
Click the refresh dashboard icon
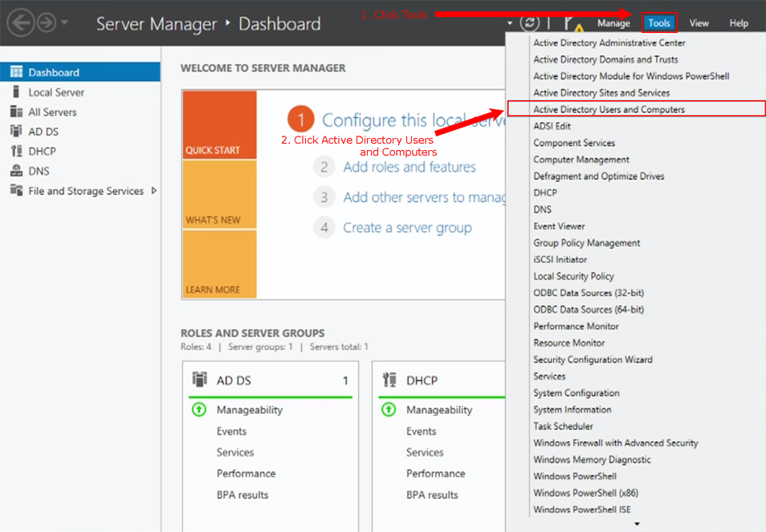click(x=530, y=22)
